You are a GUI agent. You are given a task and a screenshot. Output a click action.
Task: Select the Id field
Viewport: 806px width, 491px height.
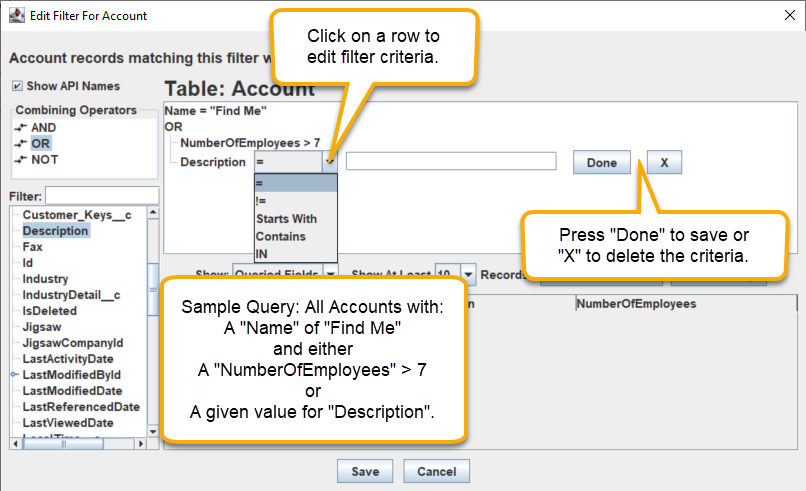(28, 263)
